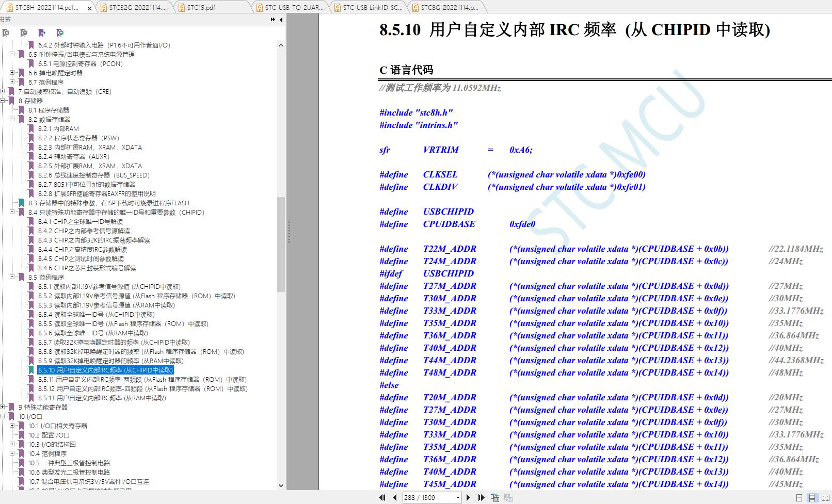
Task: Open bookmark 8.5.13 从RAM中读取
Action: click(102, 398)
